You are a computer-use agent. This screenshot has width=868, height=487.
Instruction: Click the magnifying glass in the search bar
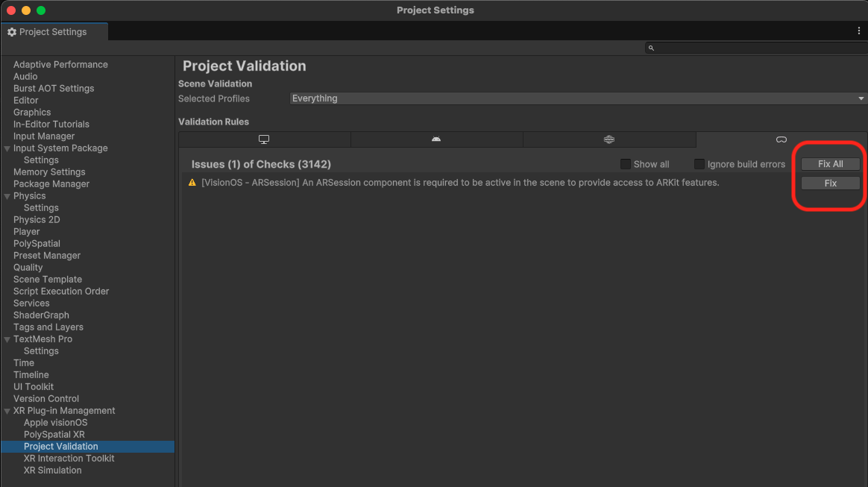click(650, 48)
